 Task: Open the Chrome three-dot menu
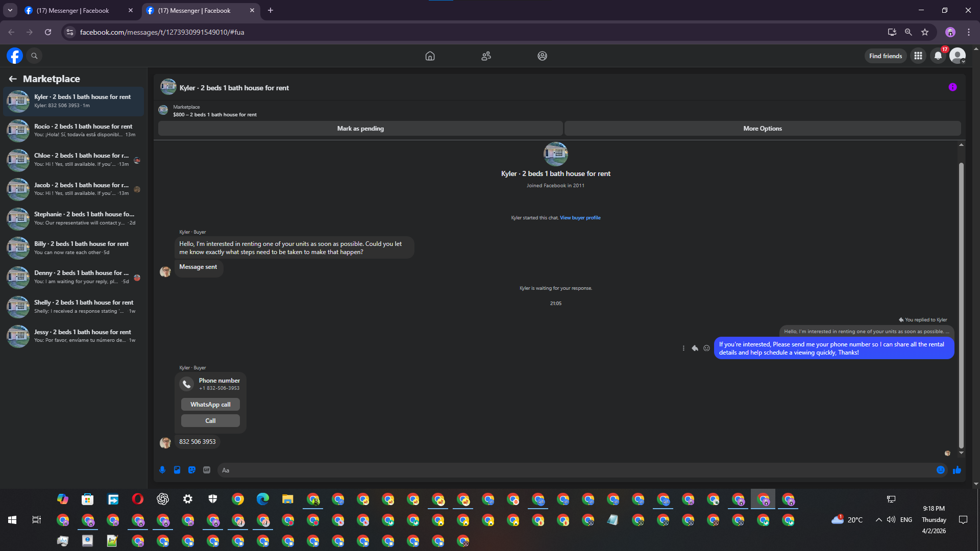tap(969, 32)
